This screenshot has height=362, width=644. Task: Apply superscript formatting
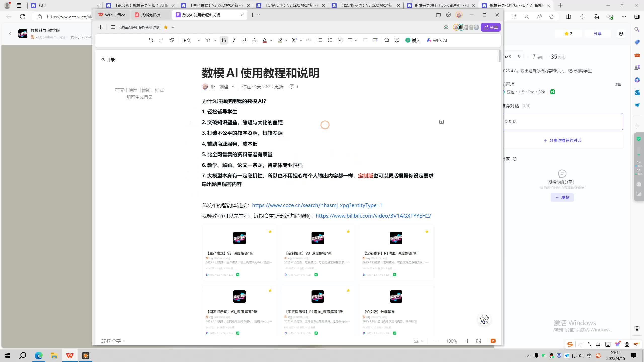pos(294,40)
